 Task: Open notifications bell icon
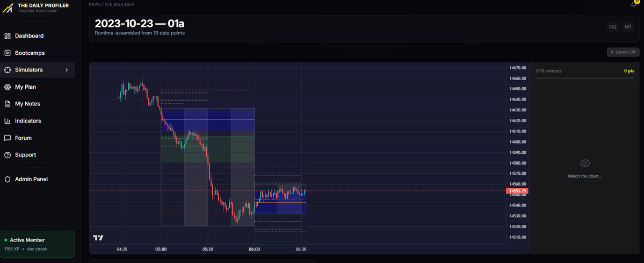pyautogui.click(x=633, y=4)
